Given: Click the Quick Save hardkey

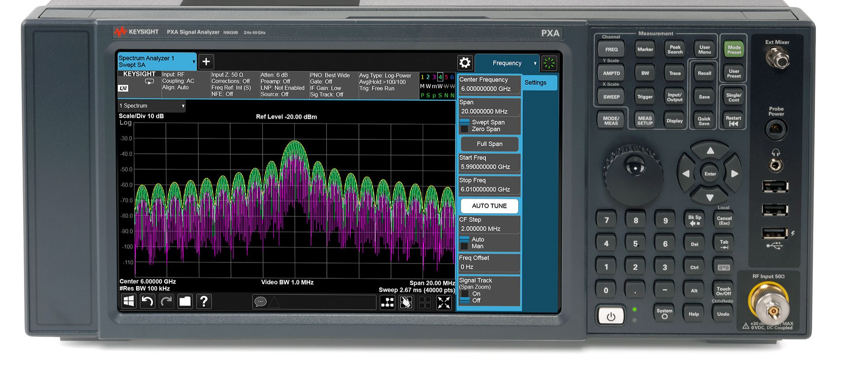Looking at the screenshot, I should (704, 121).
